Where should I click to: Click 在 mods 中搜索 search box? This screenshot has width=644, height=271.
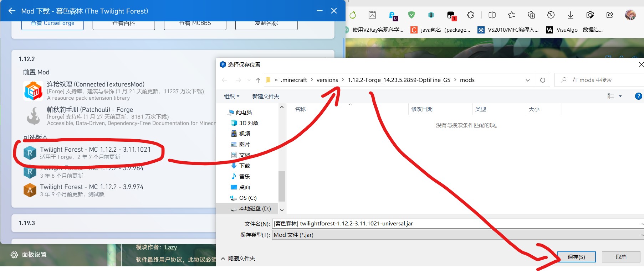click(x=599, y=80)
